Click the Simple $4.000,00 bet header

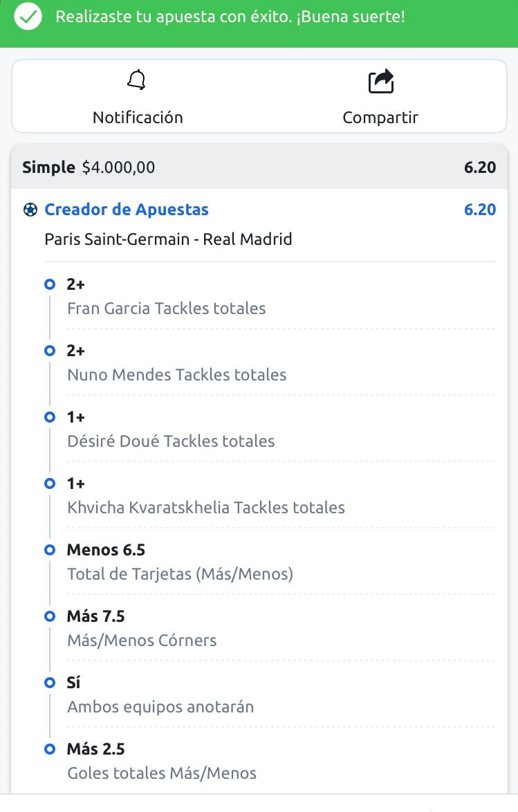259,167
